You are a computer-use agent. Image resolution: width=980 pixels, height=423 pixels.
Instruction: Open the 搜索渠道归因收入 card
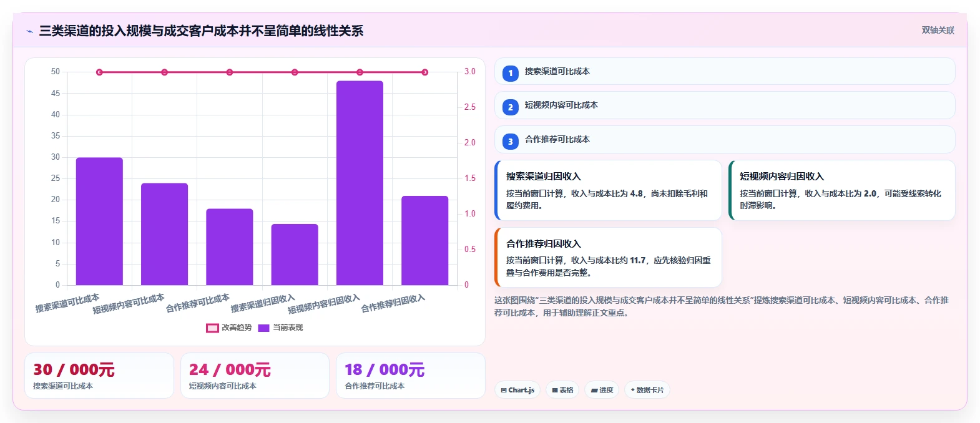tap(608, 190)
